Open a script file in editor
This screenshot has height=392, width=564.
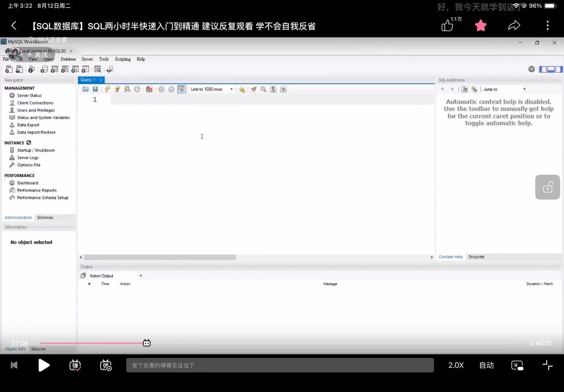click(x=86, y=89)
